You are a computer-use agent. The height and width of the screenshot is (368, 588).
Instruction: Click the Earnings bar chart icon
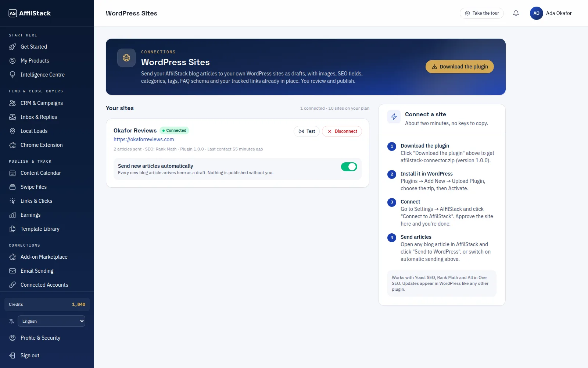12,215
